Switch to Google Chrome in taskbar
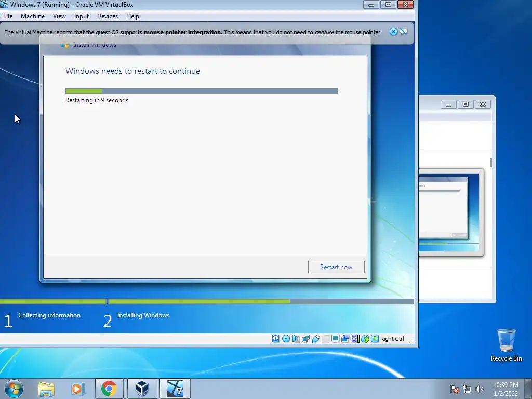The height and width of the screenshot is (399, 532). [109, 389]
